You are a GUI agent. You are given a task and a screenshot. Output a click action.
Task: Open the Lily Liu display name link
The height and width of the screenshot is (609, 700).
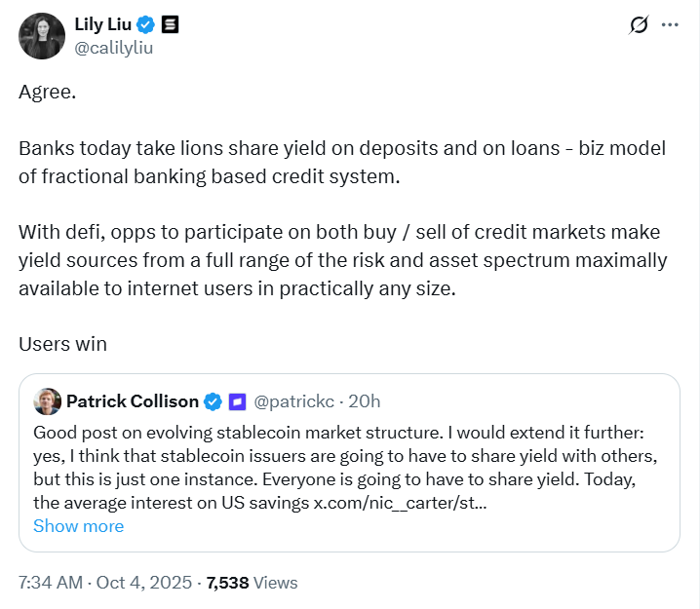102,24
